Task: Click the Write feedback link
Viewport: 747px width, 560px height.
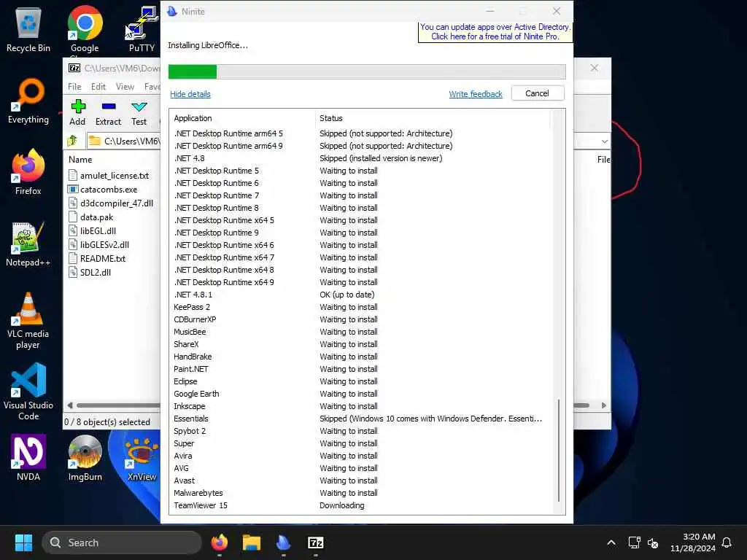Action: pyautogui.click(x=476, y=94)
